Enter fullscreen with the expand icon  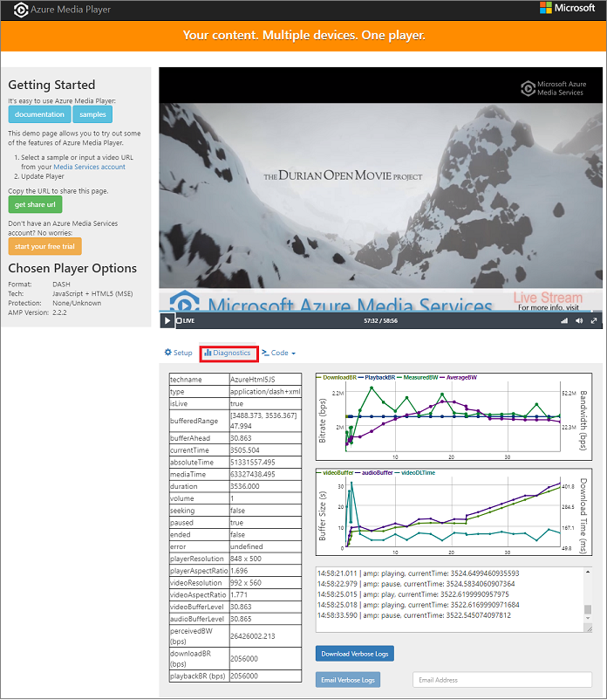(594, 320)
